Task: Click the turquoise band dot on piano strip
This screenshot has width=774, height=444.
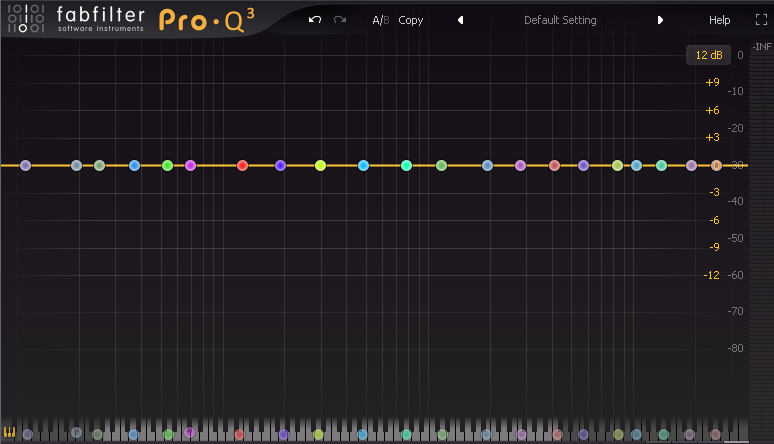Action: click(x=406, y=435)
